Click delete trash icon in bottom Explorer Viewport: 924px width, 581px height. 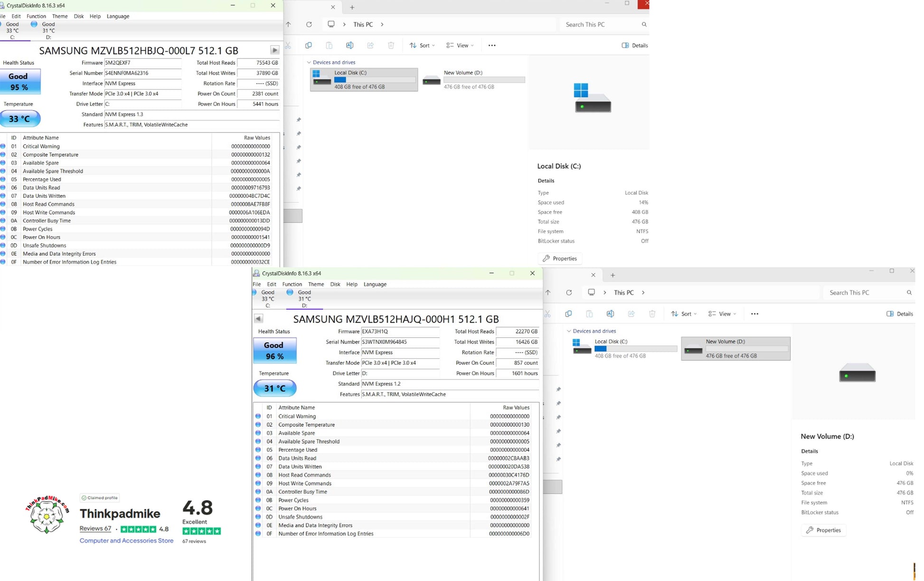652,314
